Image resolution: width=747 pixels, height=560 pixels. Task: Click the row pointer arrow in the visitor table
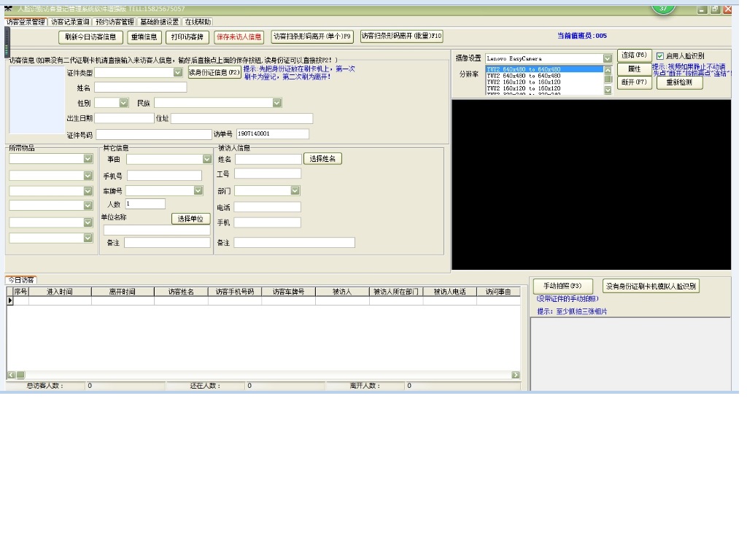tap(10, 301)
